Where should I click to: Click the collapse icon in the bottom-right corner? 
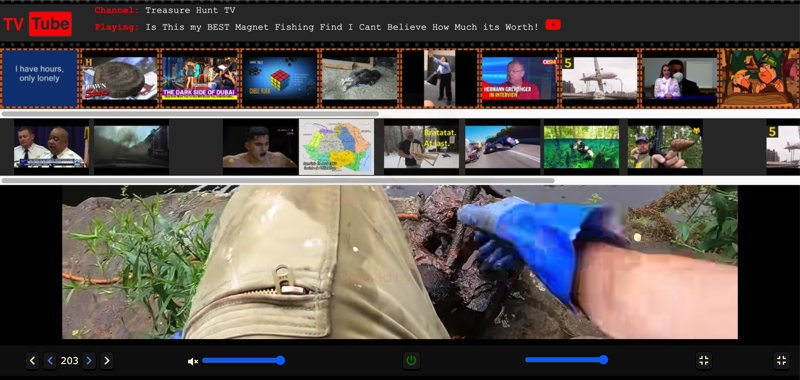tap(781, 360)
